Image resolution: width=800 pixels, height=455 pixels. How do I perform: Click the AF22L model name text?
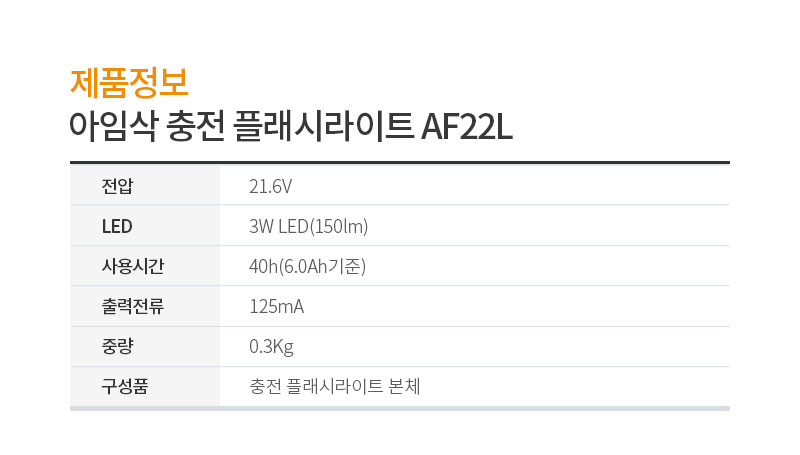click(466, 127)
